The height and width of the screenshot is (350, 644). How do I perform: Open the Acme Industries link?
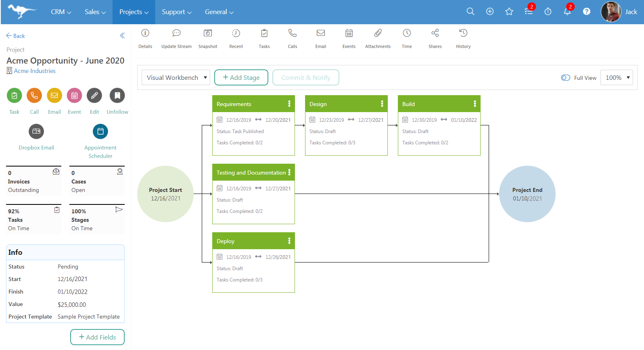point(35,71)
